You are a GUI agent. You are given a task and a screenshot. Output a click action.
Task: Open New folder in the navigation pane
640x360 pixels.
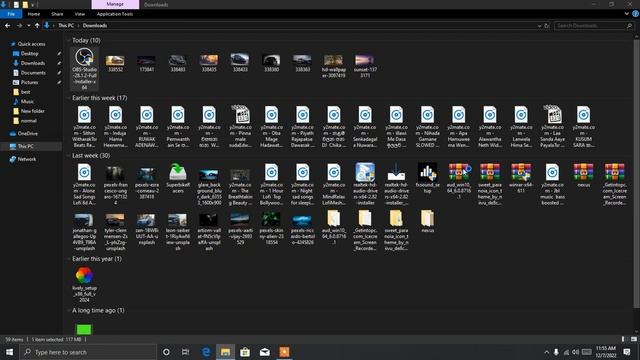[x=32, y=111]
